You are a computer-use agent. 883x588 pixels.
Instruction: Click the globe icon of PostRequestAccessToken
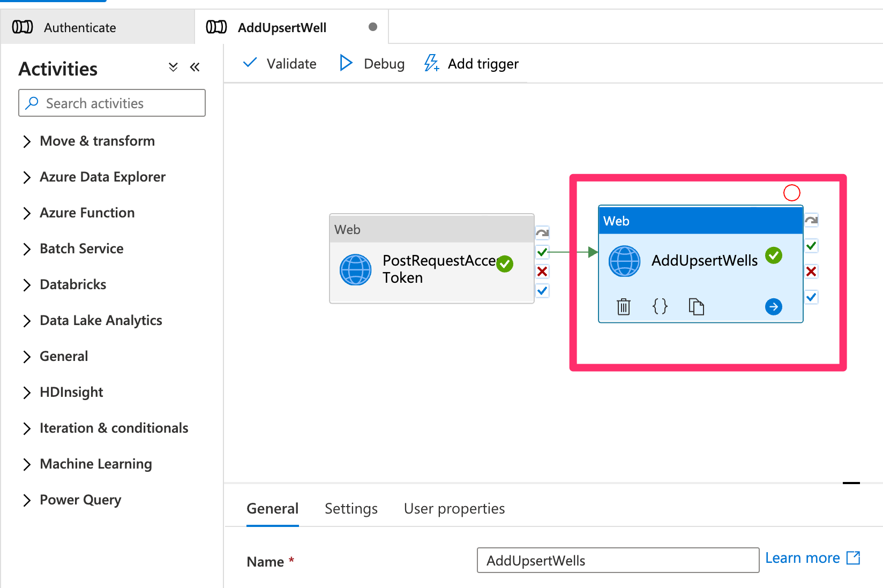[356, 269]
